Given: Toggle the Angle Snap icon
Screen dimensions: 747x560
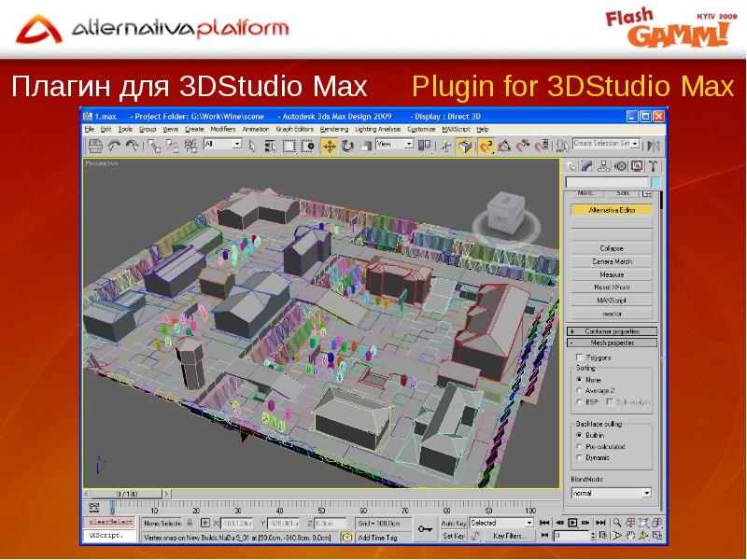Looking at the screenshot, I should (x=504, y=146).
